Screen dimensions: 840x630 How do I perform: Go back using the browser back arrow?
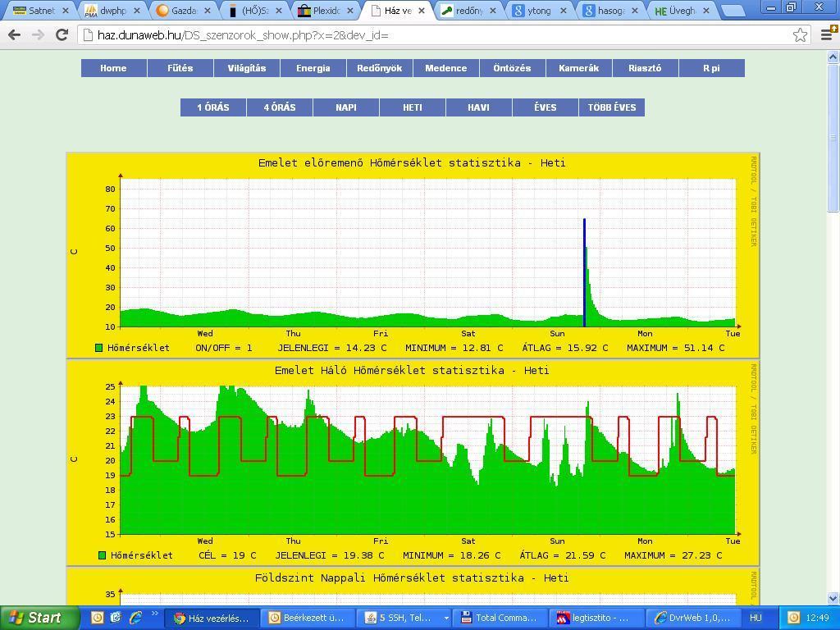click(x=15, y=35)
